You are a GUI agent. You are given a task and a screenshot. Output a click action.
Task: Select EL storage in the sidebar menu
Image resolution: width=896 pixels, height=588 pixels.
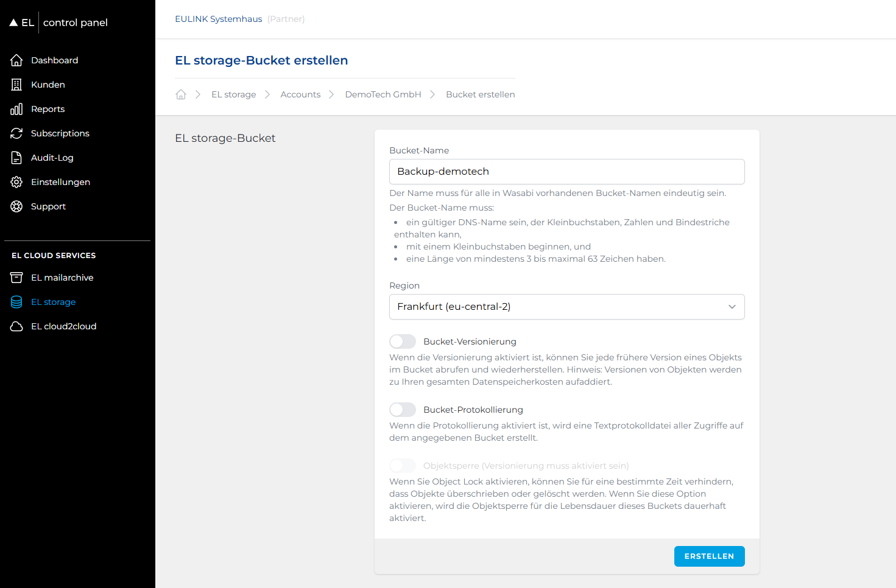[54, 302]
